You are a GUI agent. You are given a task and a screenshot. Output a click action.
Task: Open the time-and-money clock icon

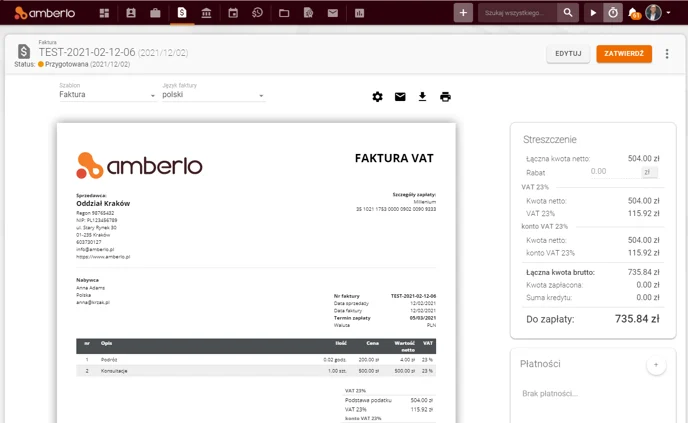[x=258, y=13]
